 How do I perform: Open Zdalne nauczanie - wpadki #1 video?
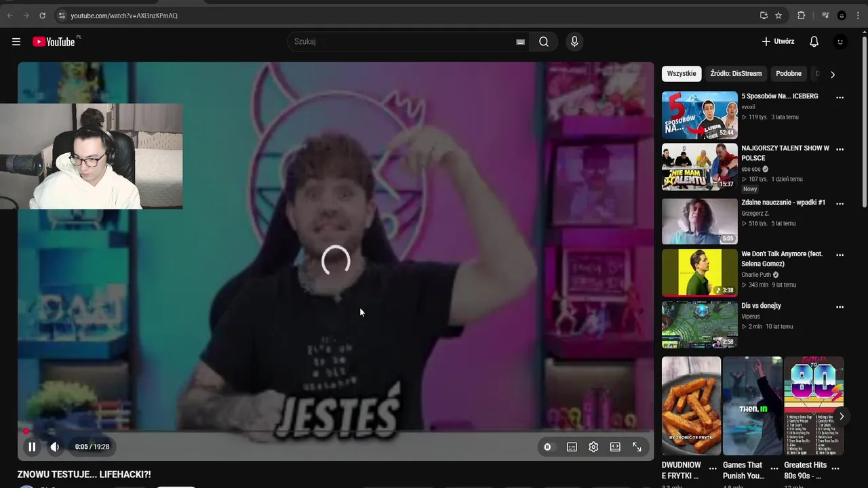click(783, 203)
